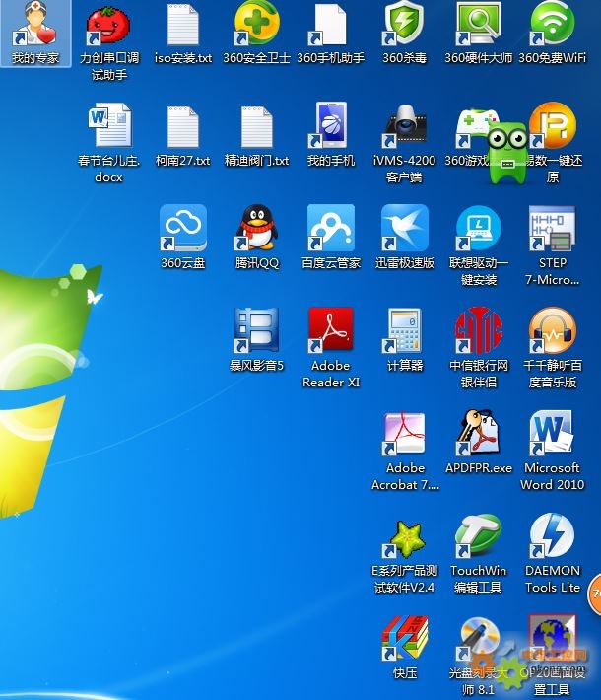Viewport: 601px width, 700px height.
Task: Open 360硬件大师
Action: tap(478, 24)
